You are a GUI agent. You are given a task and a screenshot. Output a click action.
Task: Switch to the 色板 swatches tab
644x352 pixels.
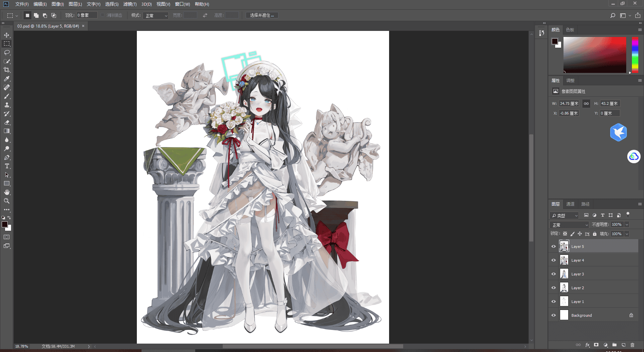[x=570, y=30]
